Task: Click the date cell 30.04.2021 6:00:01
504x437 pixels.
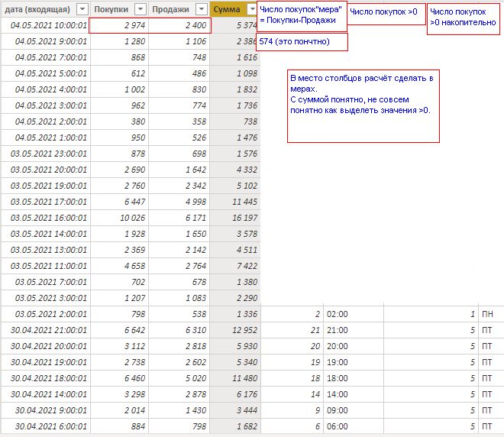Action: [46, 426]
